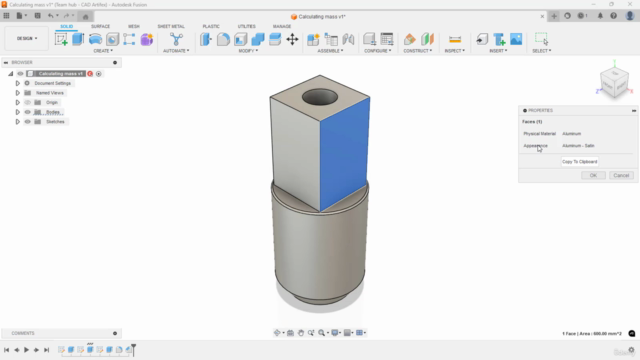
Task: Confirm Properties with OK
Action: click(x=593, y=175)
